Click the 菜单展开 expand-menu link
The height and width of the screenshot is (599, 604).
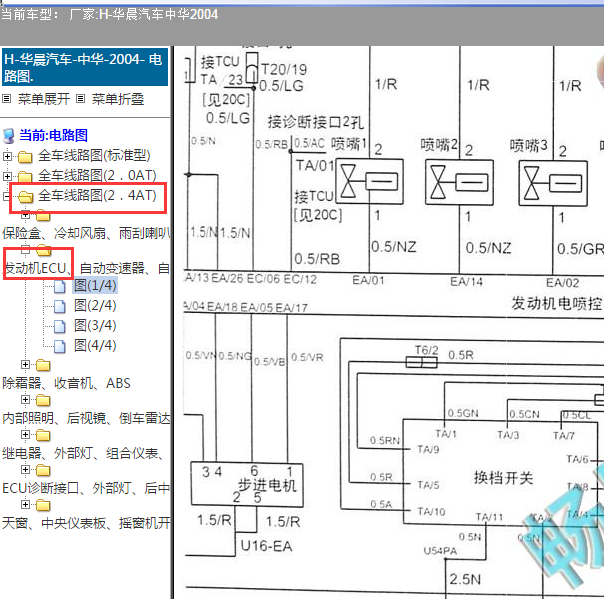(44, 99)
